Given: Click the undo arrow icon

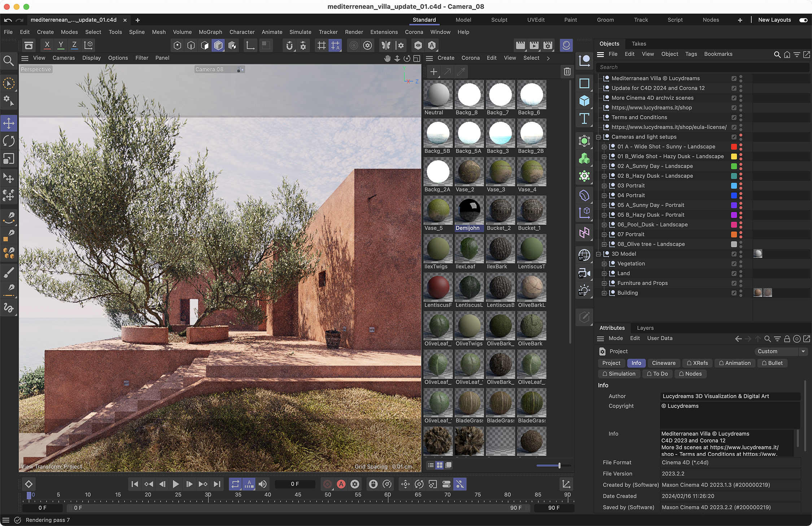Looking at the screenshot, I should click(8, 20).
